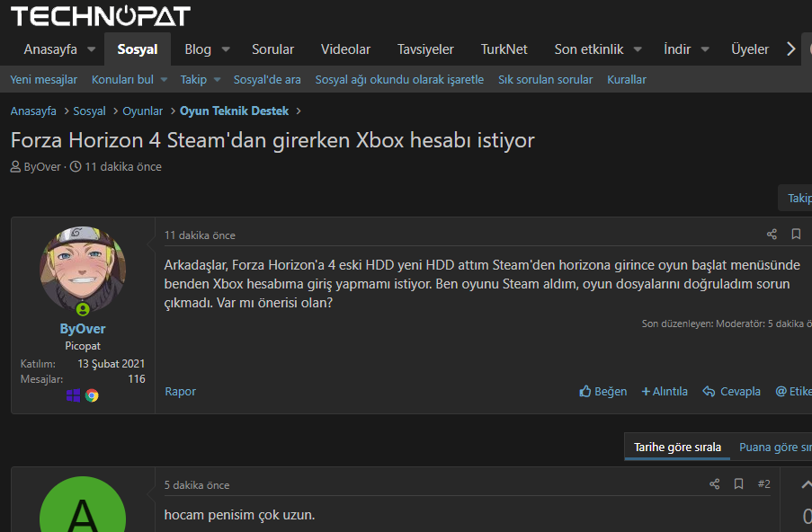The image size is (812, 532).
Task: Open the Videolar menu item
Action: tap(345, 49)
